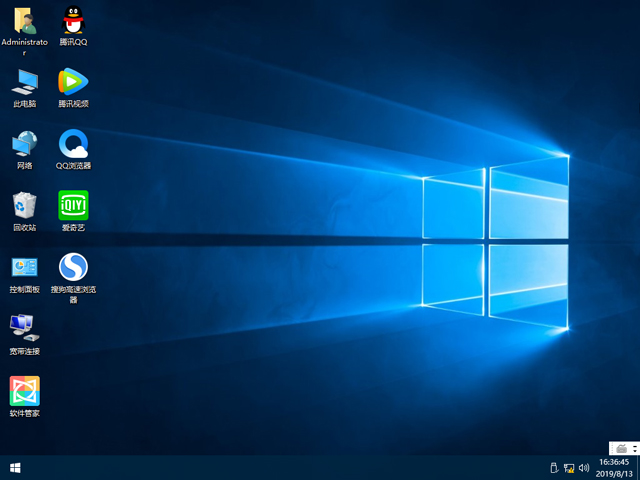The width and height of the screenshot is (640, 480).
Task: Click the volume speaker tray icon
Action: coord(584,468)
